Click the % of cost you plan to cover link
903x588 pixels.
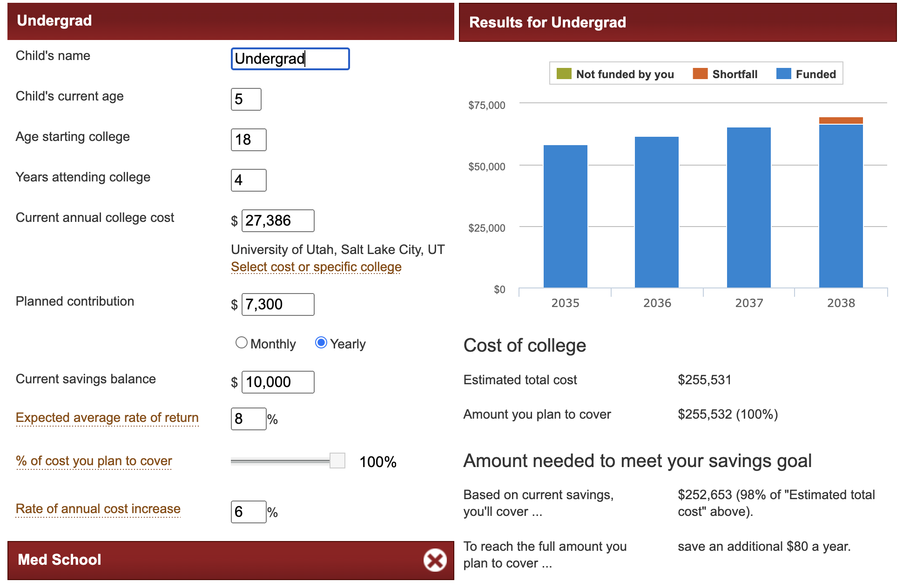(x=94, y=461)
